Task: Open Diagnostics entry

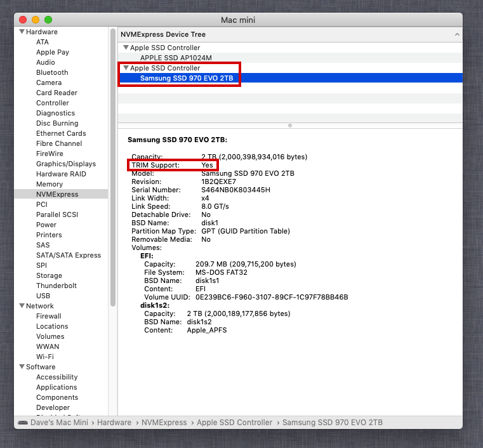Action: click(x=55, y=113)
